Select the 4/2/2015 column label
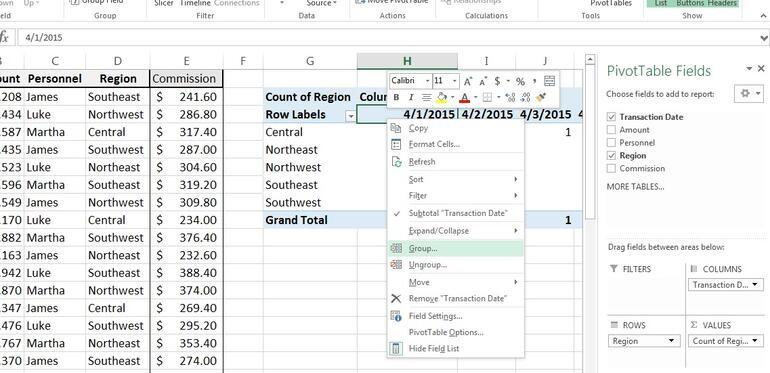This screenshot has height=373, width=770. (x=487, y=114)
